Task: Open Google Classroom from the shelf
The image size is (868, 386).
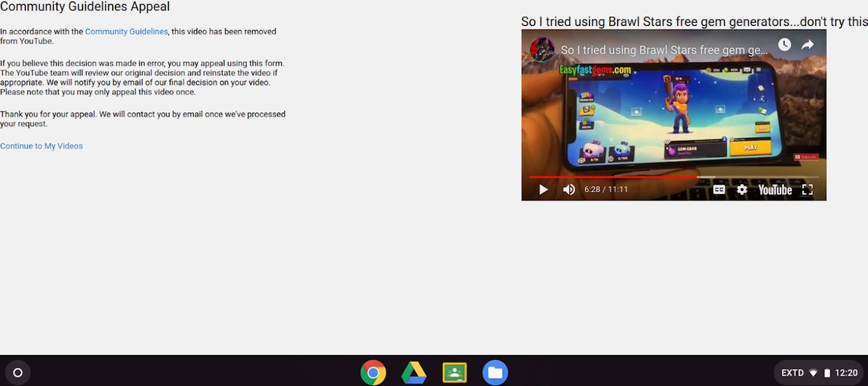Action: [x=454, y=373]
